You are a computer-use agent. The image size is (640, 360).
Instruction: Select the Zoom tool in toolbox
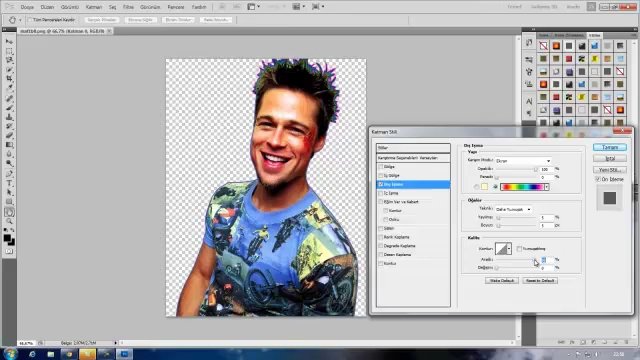click(x=9, y=221)
